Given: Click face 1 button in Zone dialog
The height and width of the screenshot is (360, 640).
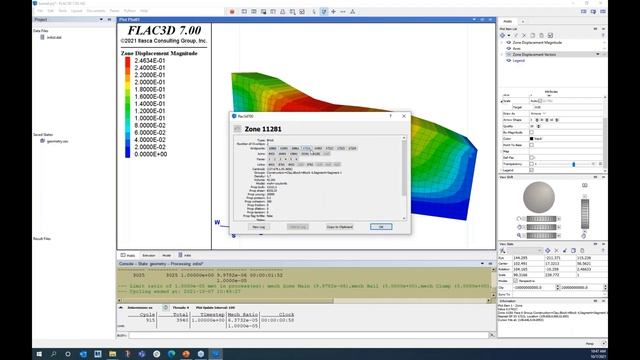Looking at the screenshot, I should 269,159.
